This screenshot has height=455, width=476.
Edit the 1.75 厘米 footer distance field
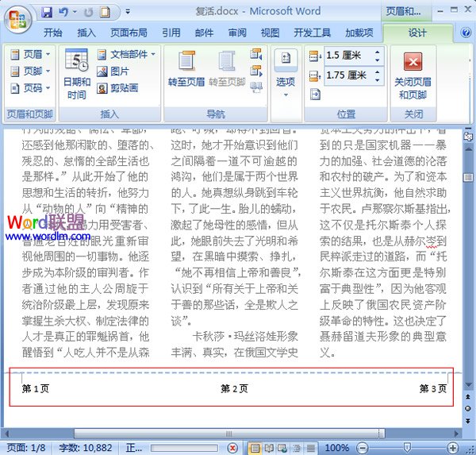tap(348, 75)
